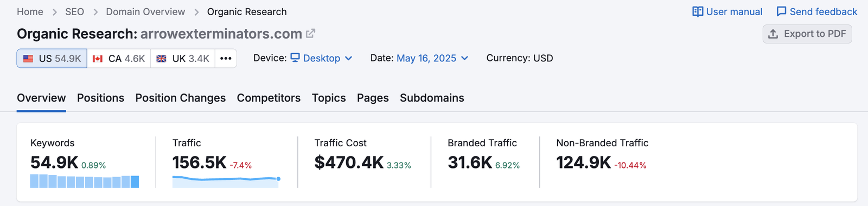Expand the Device Desktop dropdown
Image resolution: width=868 pixels, height=206 pixels.
click(x=322, y=58)
